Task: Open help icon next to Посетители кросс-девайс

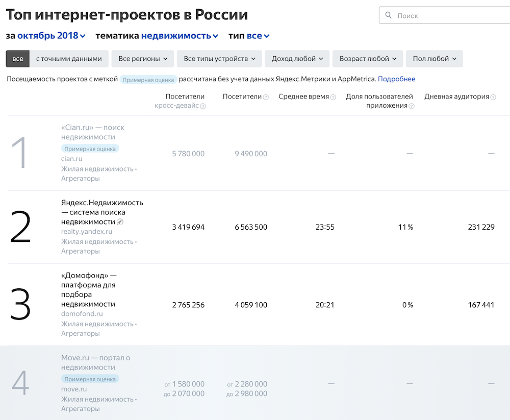Action: (x=202, y=106)
